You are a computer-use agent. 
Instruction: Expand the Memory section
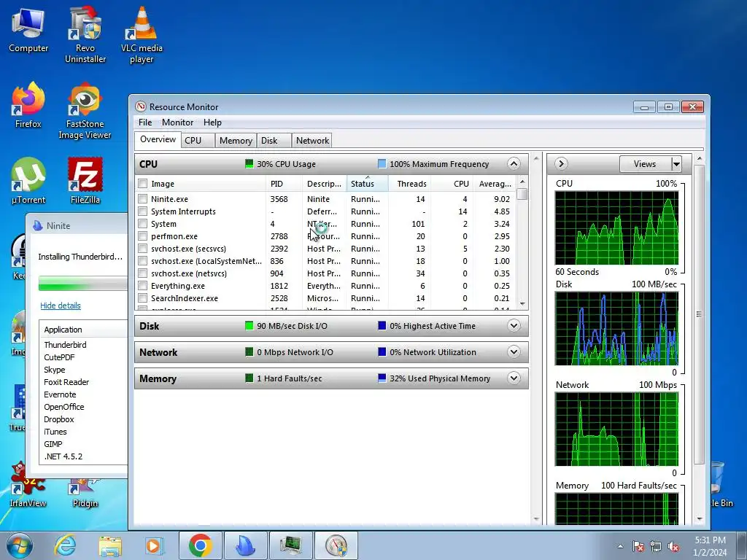tap(514, 378)
